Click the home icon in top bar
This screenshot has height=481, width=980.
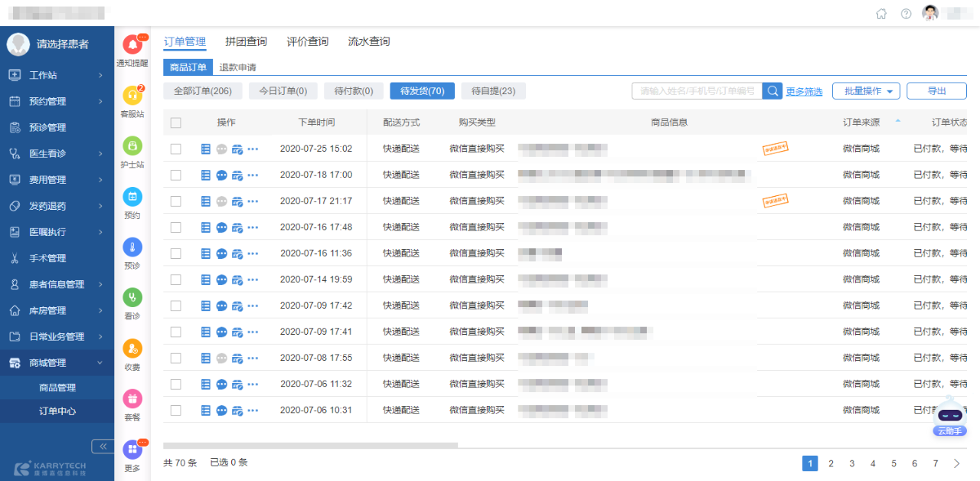click(x=881, y=14)
